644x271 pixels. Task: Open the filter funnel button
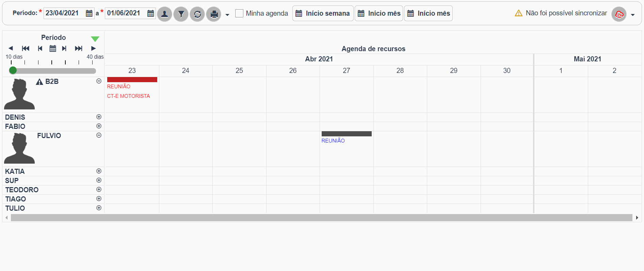click(181, 14)
